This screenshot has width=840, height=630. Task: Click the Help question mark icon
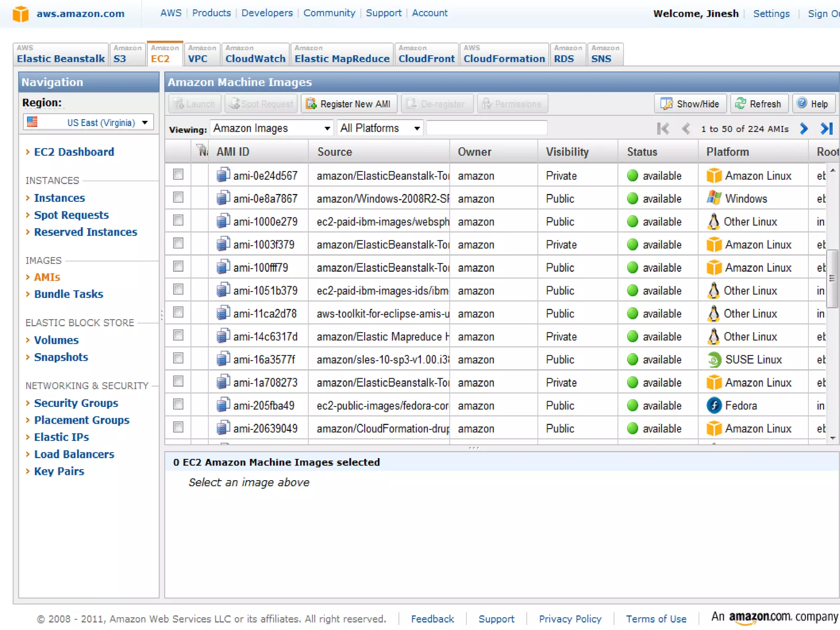pos(802,103)
